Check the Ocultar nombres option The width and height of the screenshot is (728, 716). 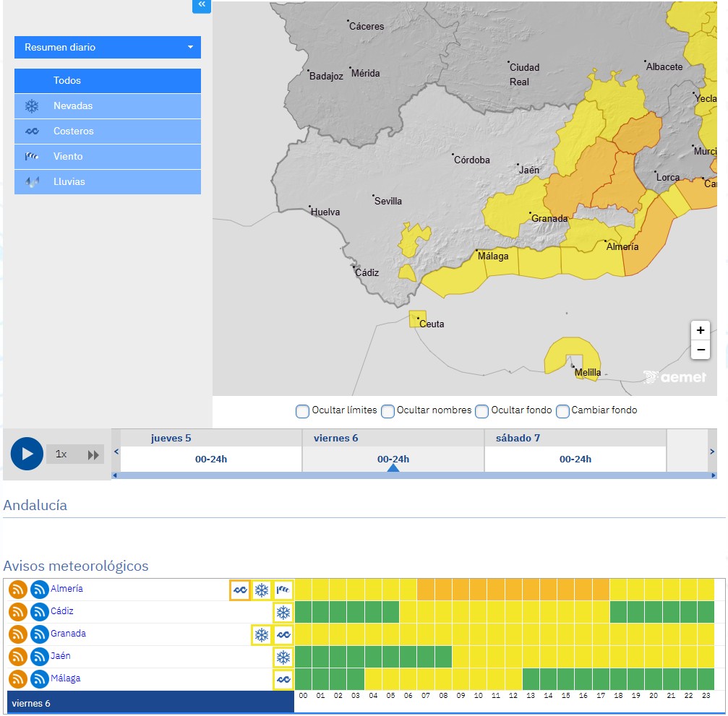[387, 411]
